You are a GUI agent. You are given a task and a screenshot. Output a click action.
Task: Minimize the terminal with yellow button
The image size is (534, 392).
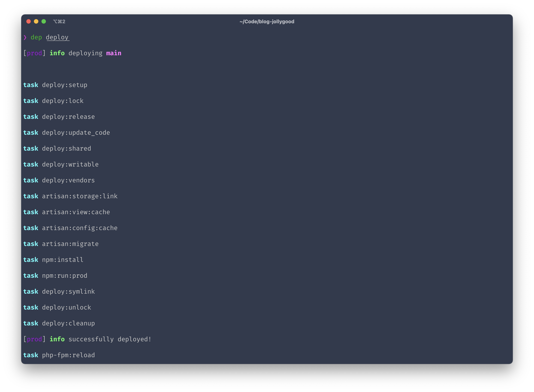[x=36, y=21]
